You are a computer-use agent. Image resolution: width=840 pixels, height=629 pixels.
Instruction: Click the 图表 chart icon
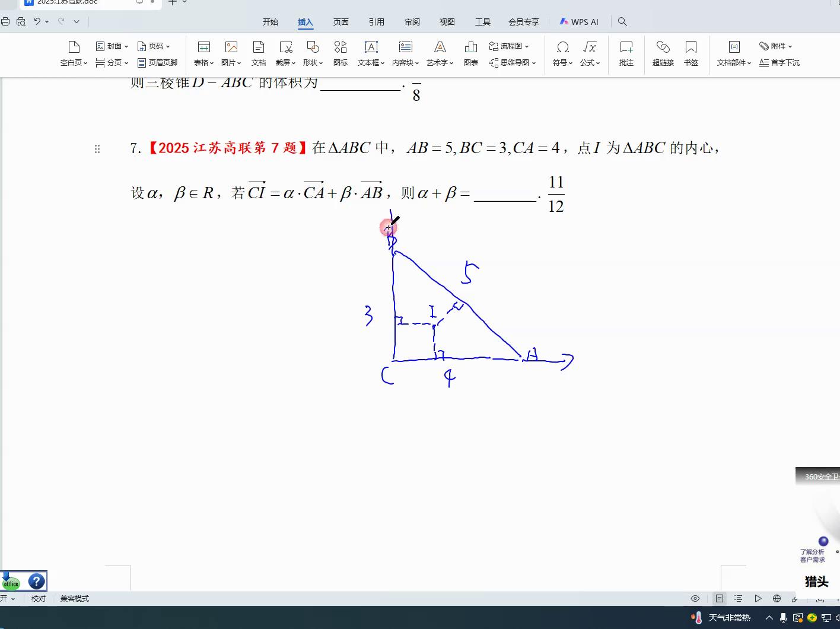[x=471, y=47]
